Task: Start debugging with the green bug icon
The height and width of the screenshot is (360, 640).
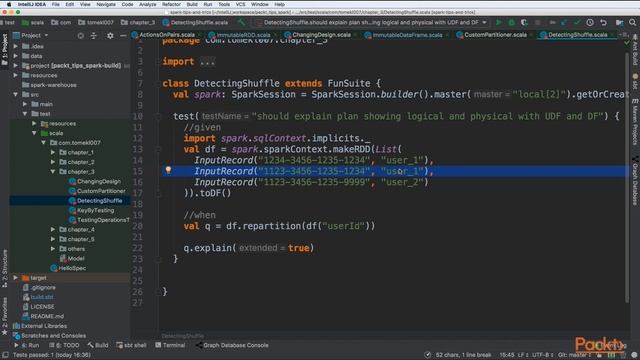Action: [x=511, y=22]
